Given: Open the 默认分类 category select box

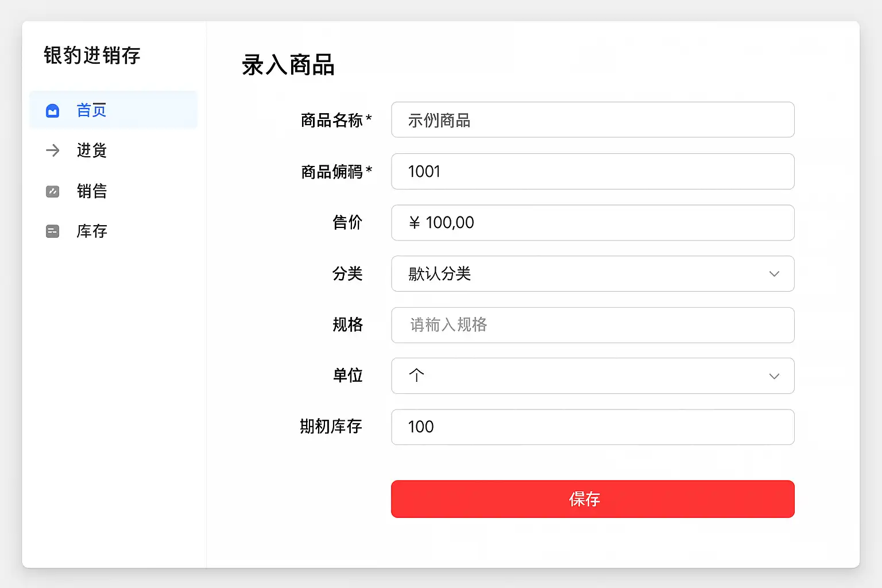Looking at the screenshot, I should [x=574, y=274].
